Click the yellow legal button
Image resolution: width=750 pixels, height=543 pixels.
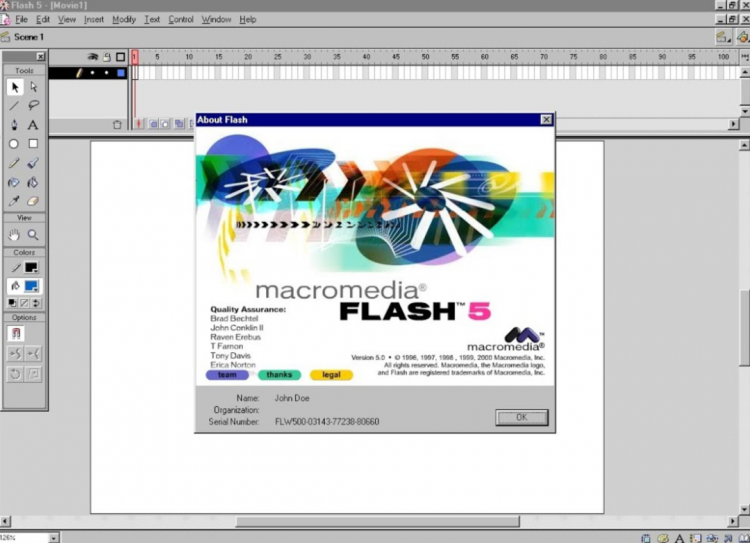coord(331,375)
